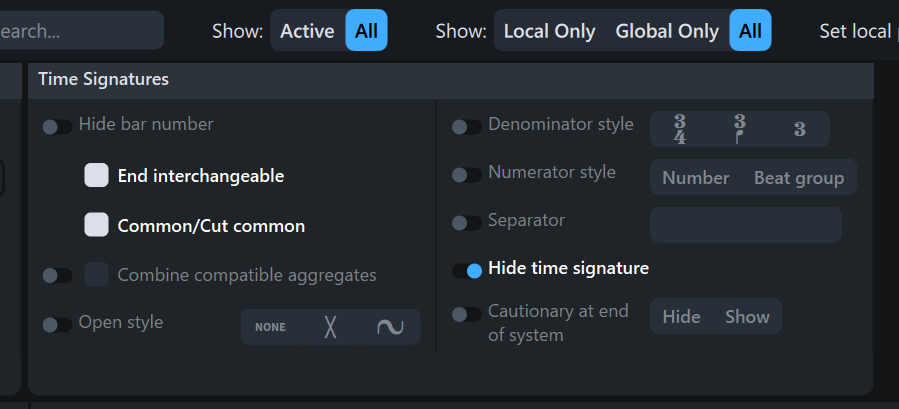Select note-value denominator style icon
Image resolution: width=899 pixels, height=409 pixels.
coord(740,129)
